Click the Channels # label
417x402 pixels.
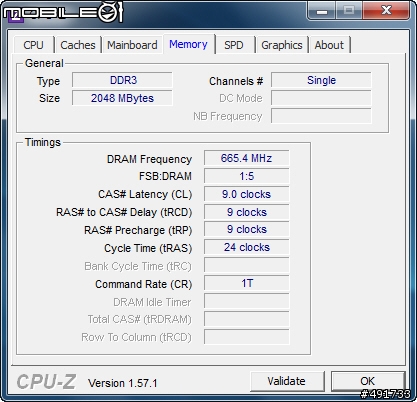pos(236,81)
